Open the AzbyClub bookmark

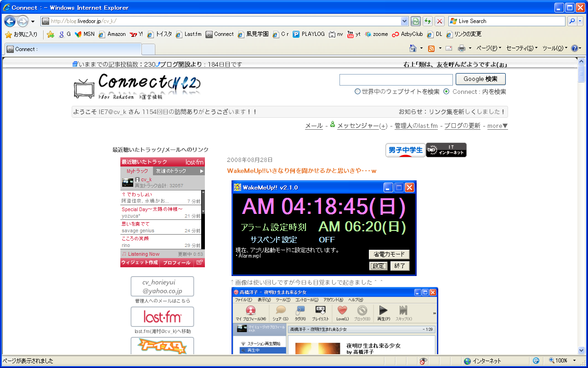[x=407, y=34]
